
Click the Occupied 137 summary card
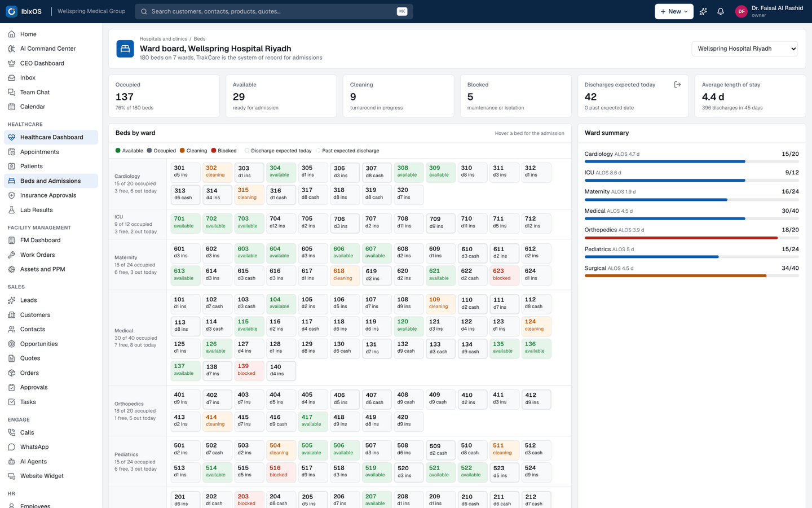click(164, 96)
